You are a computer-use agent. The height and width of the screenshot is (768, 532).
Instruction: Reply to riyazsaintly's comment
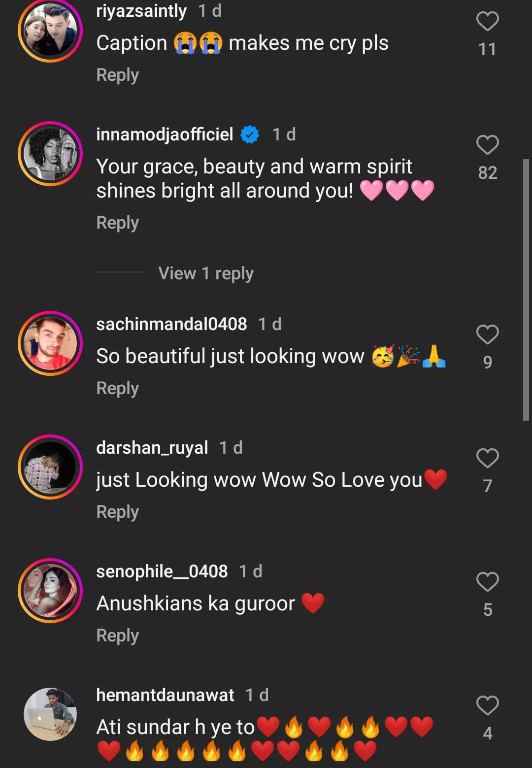[x=117, y=75]
